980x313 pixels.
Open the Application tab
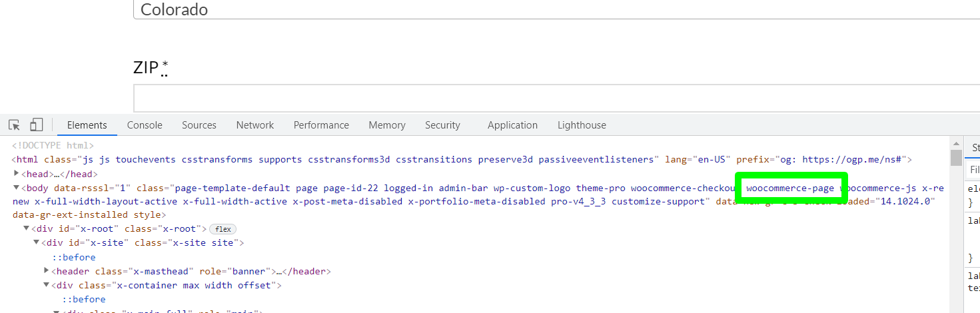pos(512,125)
